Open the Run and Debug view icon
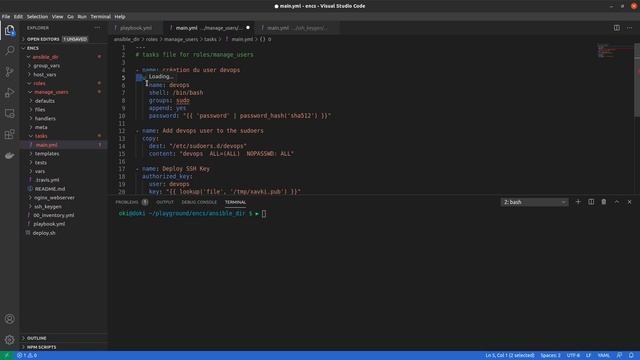The width and height of the screenshot is (640, 360). click(9, 93)
